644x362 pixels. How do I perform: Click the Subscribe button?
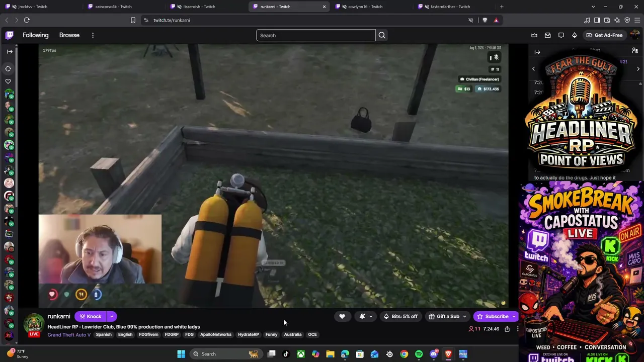(493, 316)
